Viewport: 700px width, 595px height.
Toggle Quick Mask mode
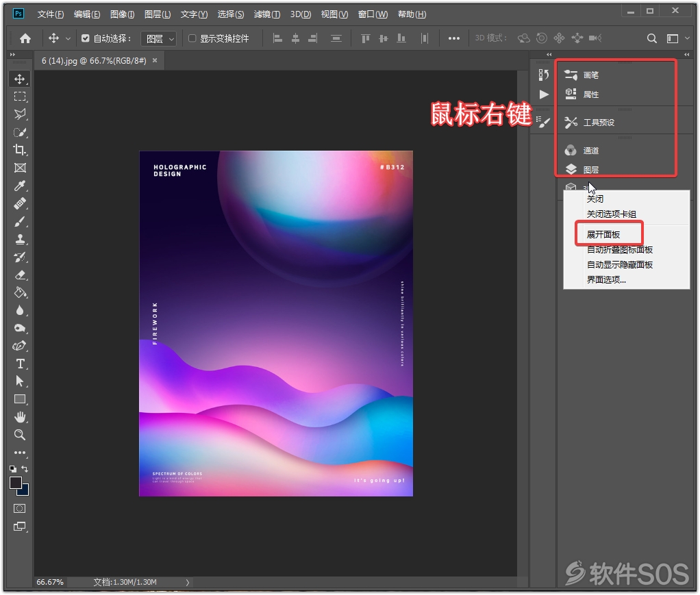tap(20, 509)
